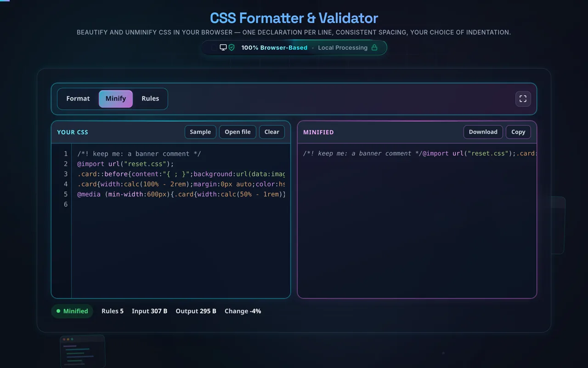Click the banner comment on editor line 1
The width and height of the screenshot is (588, 368).
[x=139, y=154]
